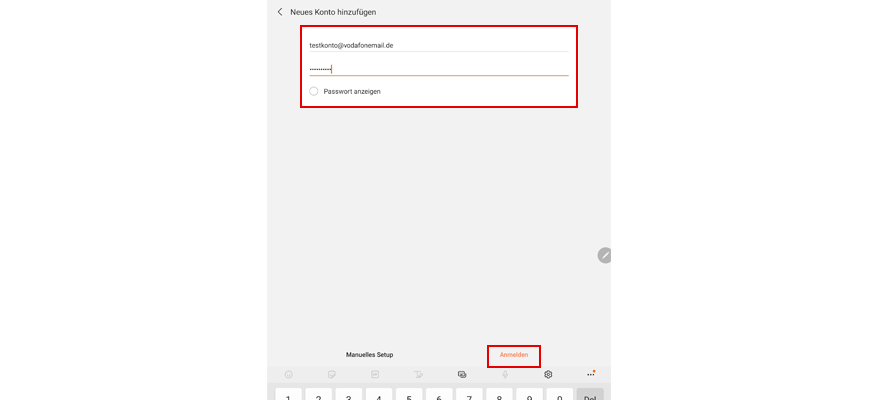The height and width of the screenshot is (400, 879).
Task: Tap the number 5 key
Action: (409, 394)
